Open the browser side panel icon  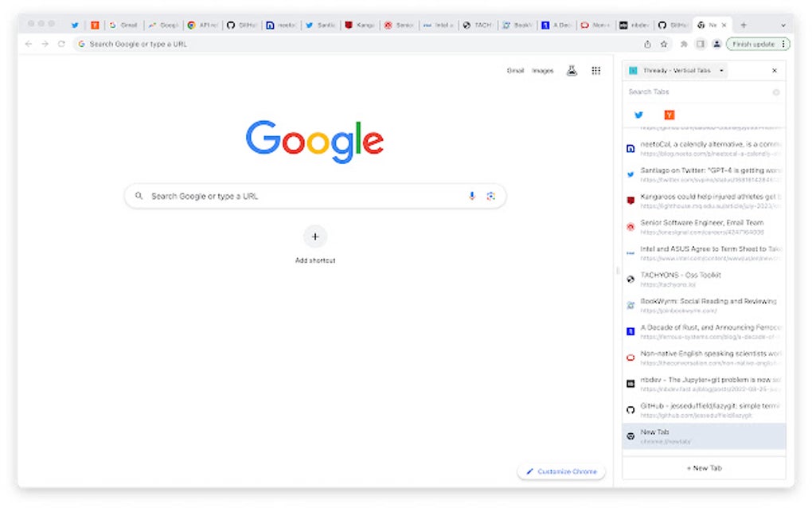coord(701,44)
